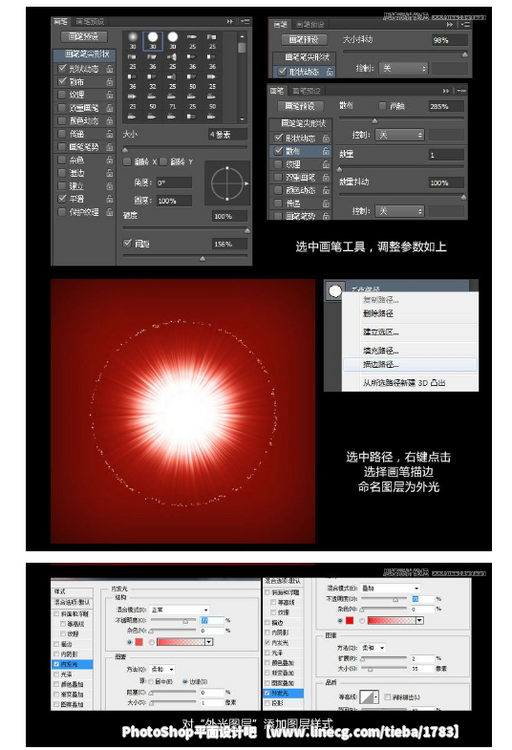The width and height of the screenshot is (512, 750).
Task: Click lock icon beside 湿边 row
Action: pos(110,173)
